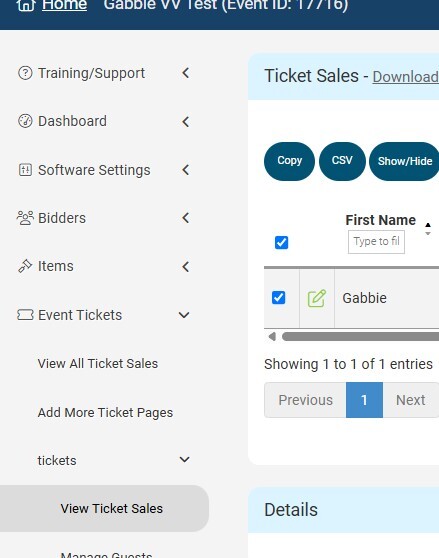Open the Dashboard menu
Screen dimensions: 439x558
[72, 121]
